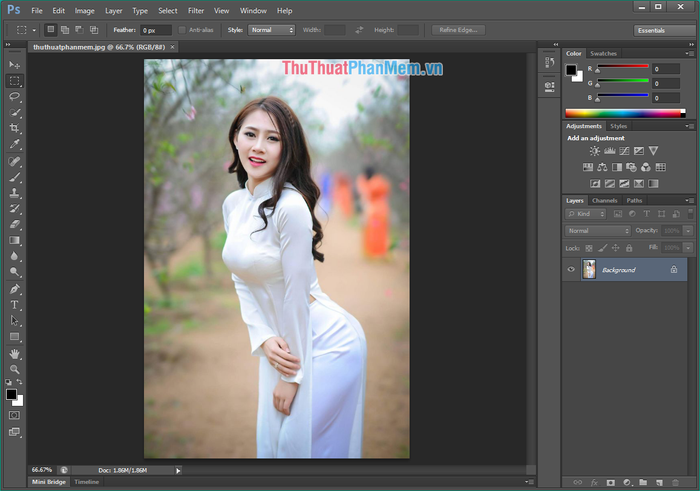Select the Rectangular Marquee tool
The height and width of the screenshot is (491, 700).
tap(14, 81)
